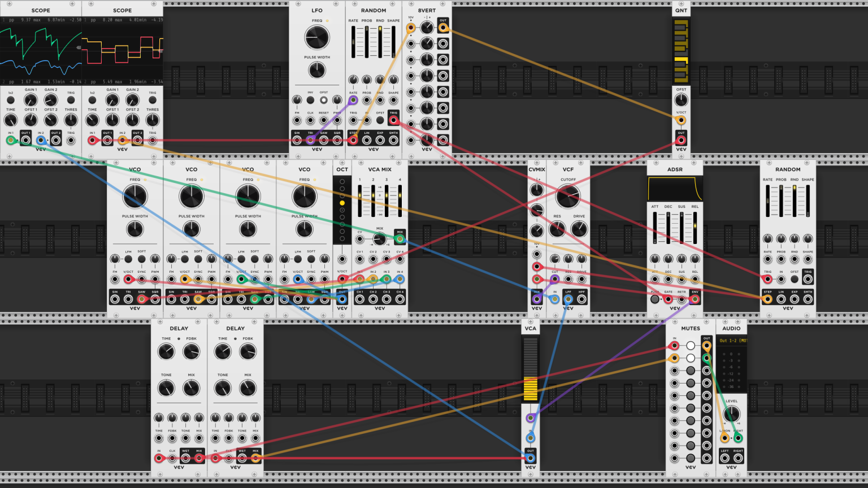
Task: Click the LFO PULSE WIDTH knob
Action: click(317, 70)
